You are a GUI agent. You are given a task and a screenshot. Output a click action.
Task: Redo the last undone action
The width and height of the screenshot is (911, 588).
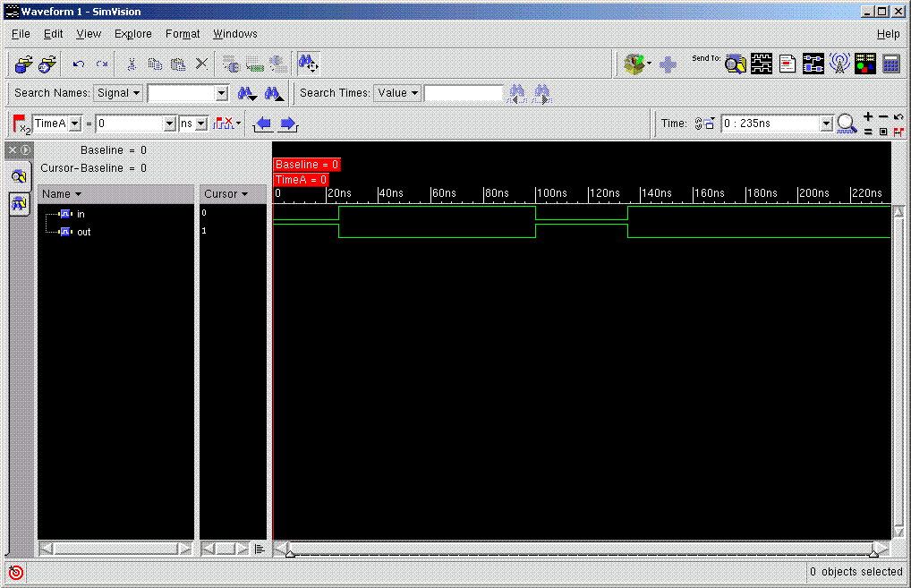click(102, 64)
